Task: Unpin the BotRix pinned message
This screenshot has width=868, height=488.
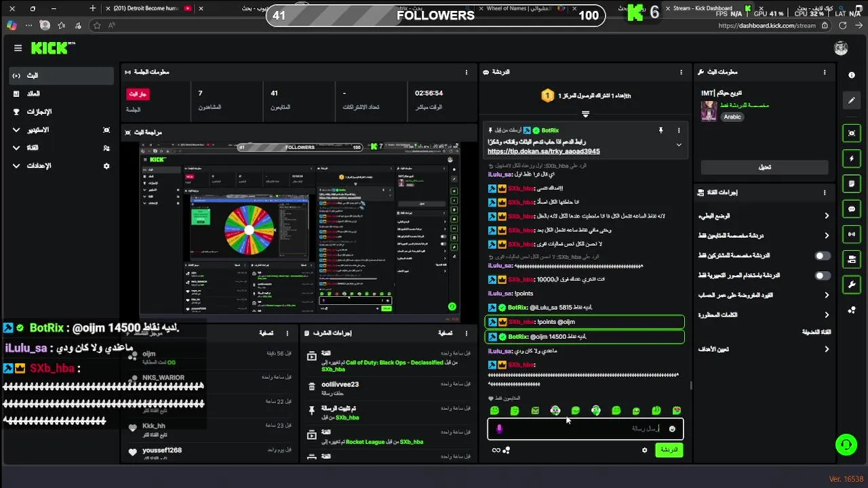Action: point(660,130)
